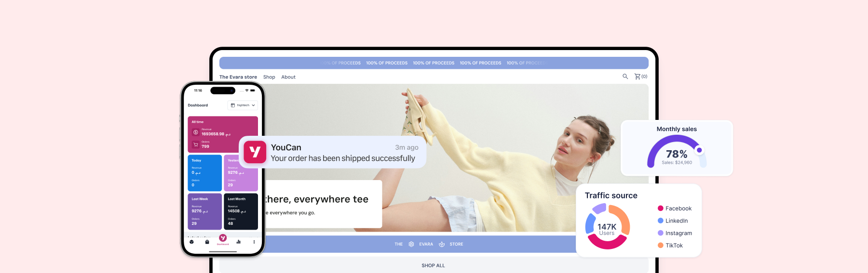Click the 'Monthly sales' title
The height and width of the screenshot is (273, 868).
point(677,129)
